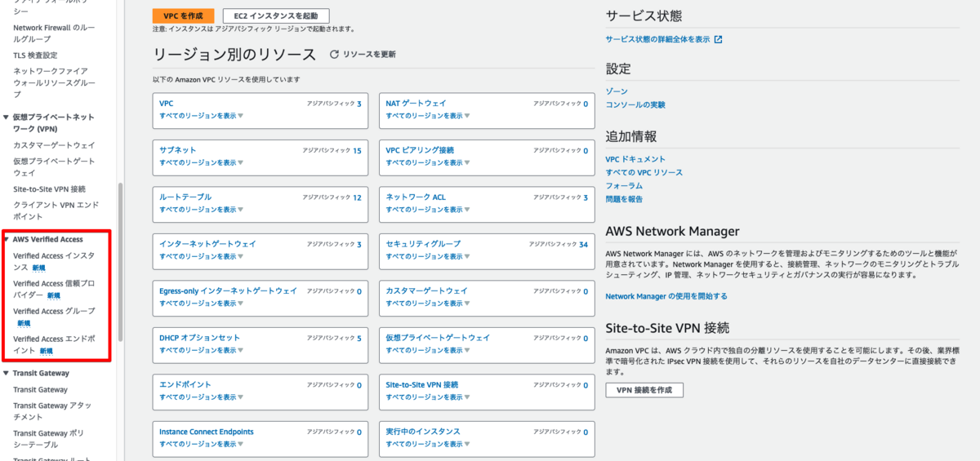
Task: Expand すべてのリージョンを表示 under VPC card
Action: 201,116
